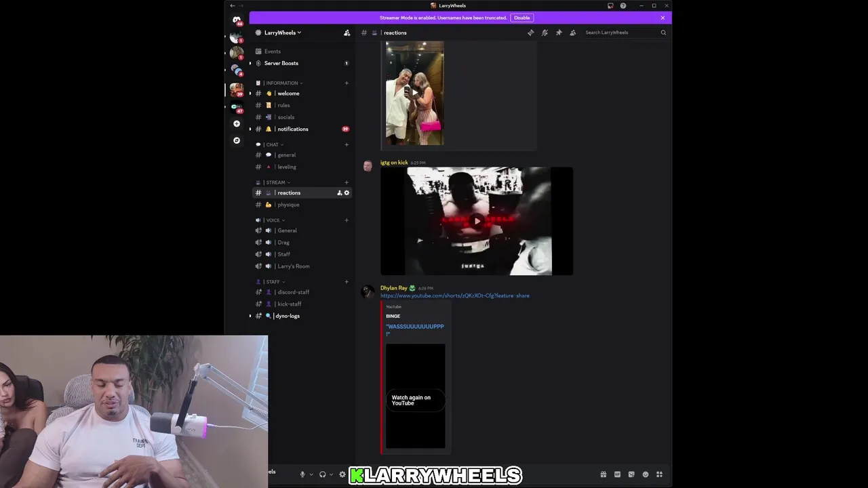Open the WASSSUUUUUUUPPP video title link

(415, 330)
